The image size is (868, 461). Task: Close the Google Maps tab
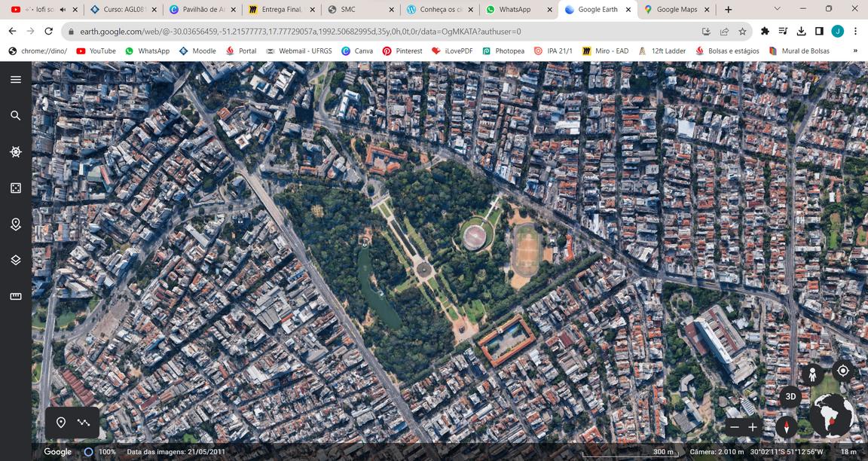pos(707,9)
